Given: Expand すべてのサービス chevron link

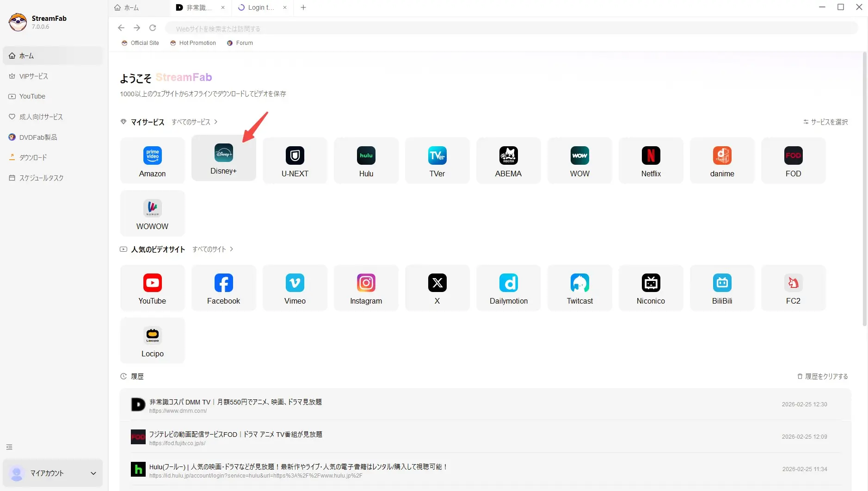Looking at the screenshot, I should (195, 122).
